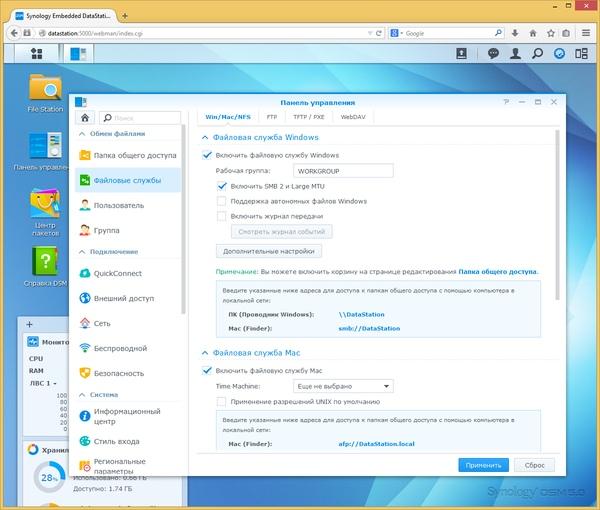
Task: Add widget with plus button
Action: click(29, 324)
